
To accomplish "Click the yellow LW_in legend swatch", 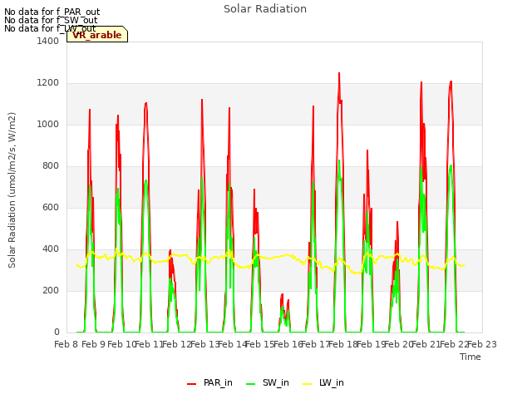I will [307, 384].
